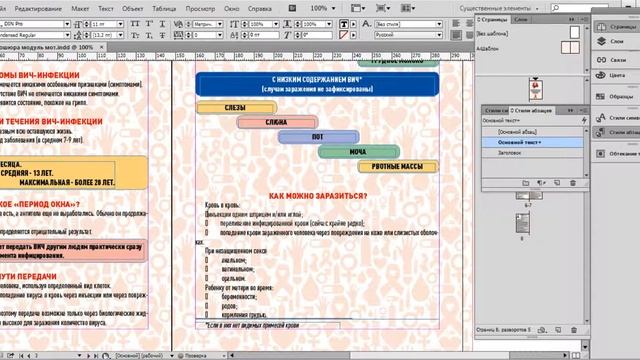This screenshot has height=360, width=640.
Task: Click the Underline formatting icon
Action: [x=162, y=24]
